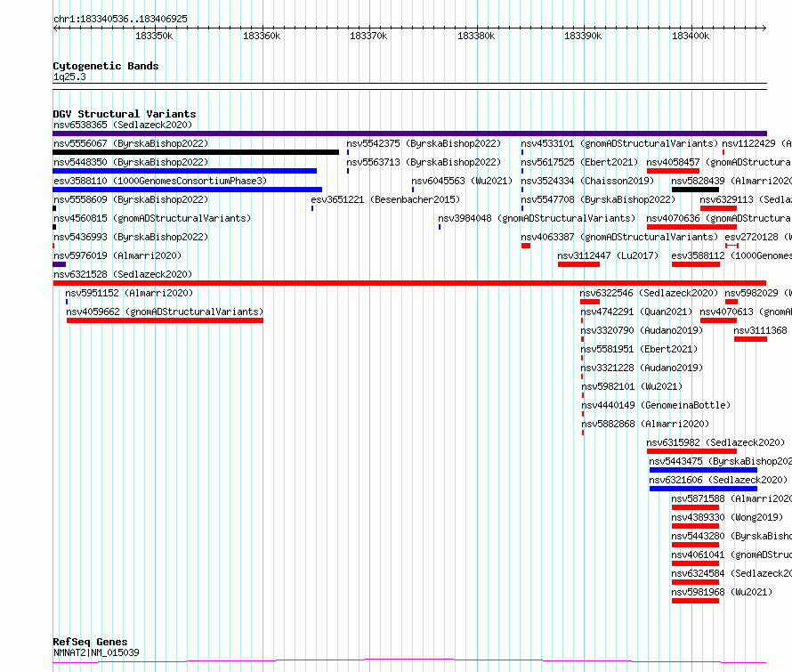
Task: Click the 1q25.3 cytogenetic band label
Action: 69,77
